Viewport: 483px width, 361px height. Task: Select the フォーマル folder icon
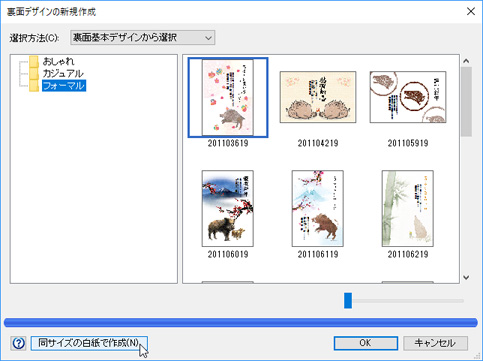coord(34,86)
